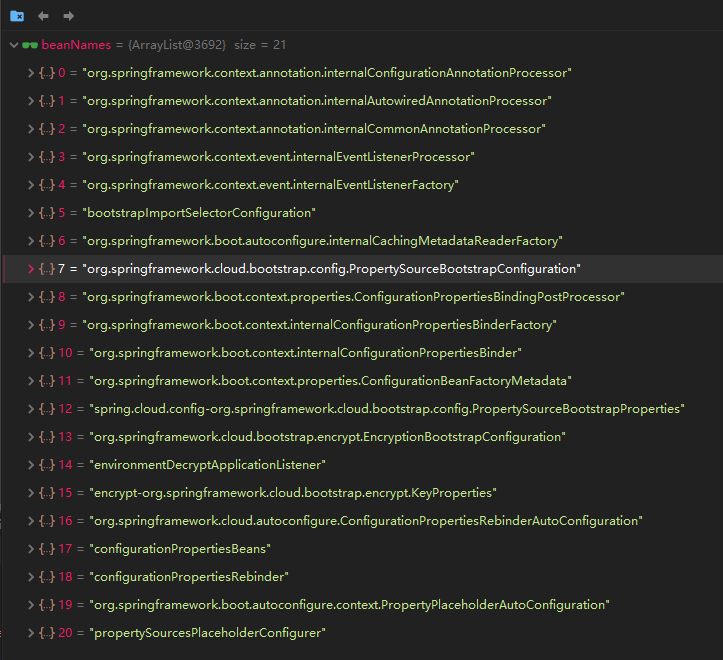Go forward with the right arrow

click(x=69, y=16)
